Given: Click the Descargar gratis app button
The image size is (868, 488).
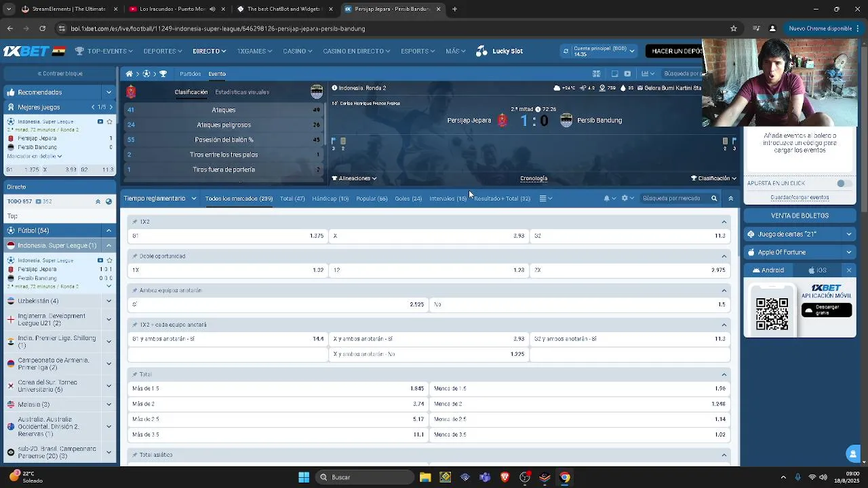Looking at the screenshot, I should pyautogui.click(x=826, y=310).
